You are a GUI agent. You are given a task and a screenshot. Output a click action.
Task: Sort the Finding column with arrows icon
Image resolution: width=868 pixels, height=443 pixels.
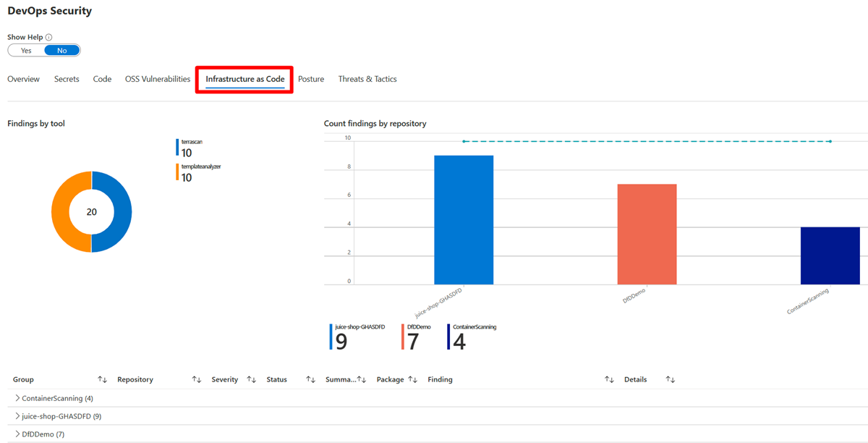tap(609, 379)
